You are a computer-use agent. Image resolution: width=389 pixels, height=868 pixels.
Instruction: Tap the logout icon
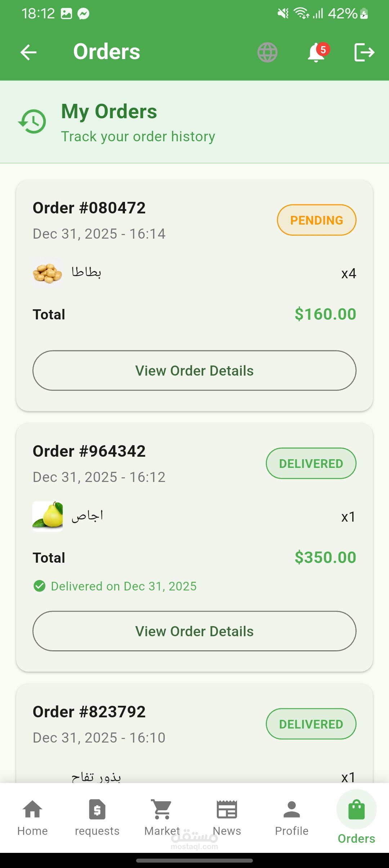tap(364, 52)
